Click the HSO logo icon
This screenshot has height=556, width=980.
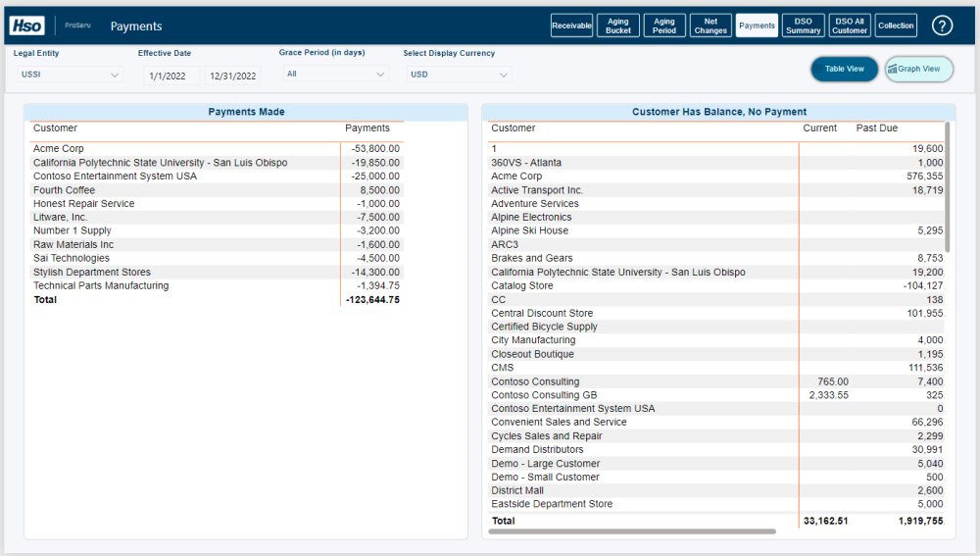pyautogui.click(x=26, y=25)
